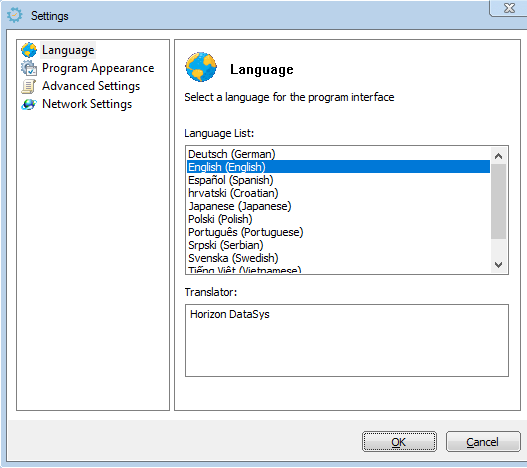
Task: Choose Svenska (Swedish) from the list
Action: click(x=338, y=258)
